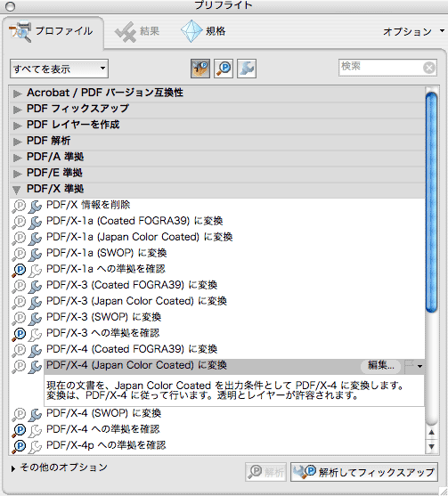Click the flag icon next to 編集
This screenshot has height=496, width=448.
410,366
